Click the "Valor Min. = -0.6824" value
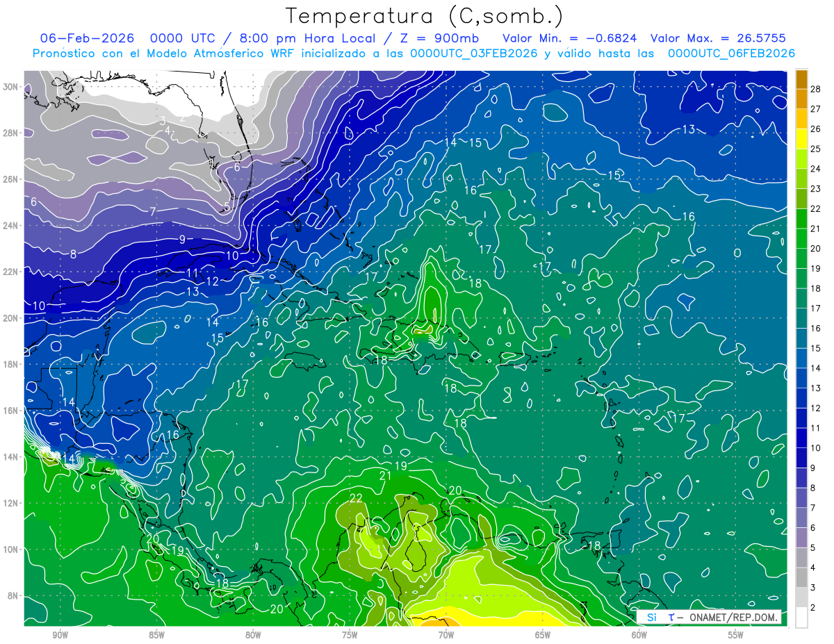This screenshot has height=644, width=834. point(569,38)
